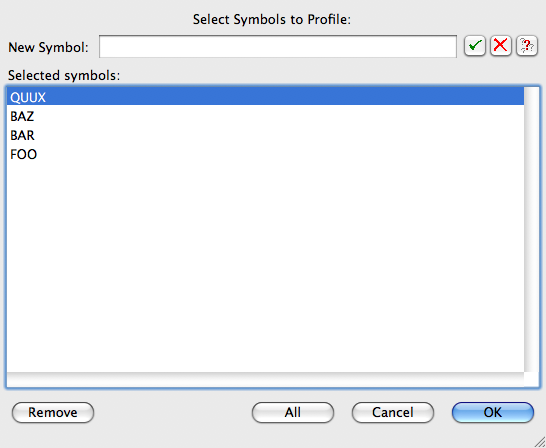546x448 pixels.
Task: Select QUUX in the symbols list
Action: pos(265,96)
